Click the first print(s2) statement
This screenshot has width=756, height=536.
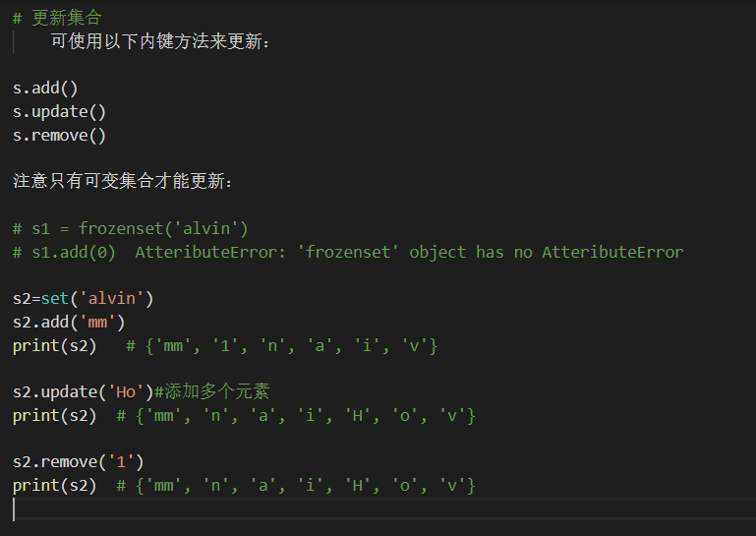click(54, 346)
